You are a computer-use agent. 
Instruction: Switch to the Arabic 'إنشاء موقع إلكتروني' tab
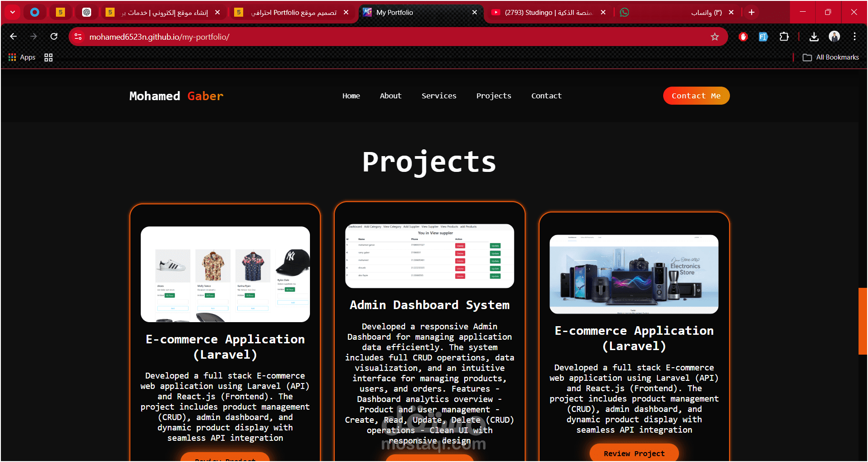pos(162,12)
